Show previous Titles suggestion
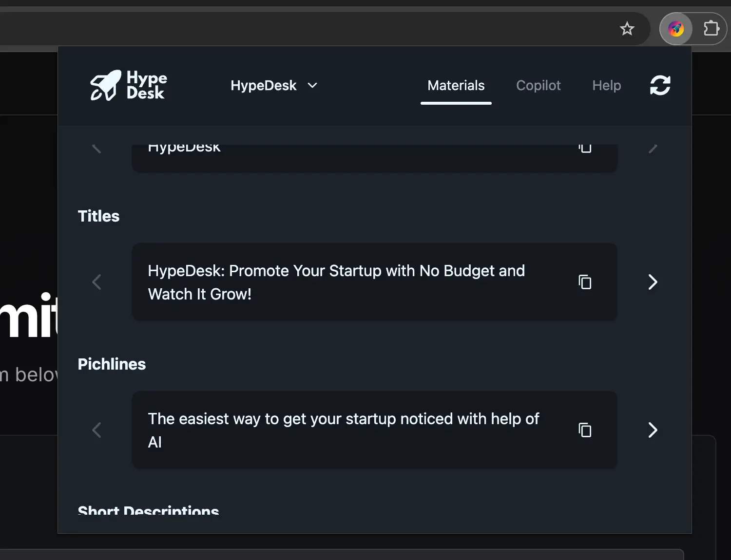Image resolution: width=731 pixels, height=560 pixels. pyautogui.click(x=96, y=282)
